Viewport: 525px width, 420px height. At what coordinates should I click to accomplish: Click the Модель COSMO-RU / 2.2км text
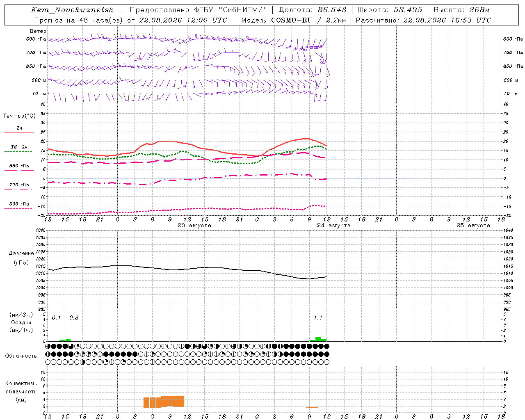(294, 20)
